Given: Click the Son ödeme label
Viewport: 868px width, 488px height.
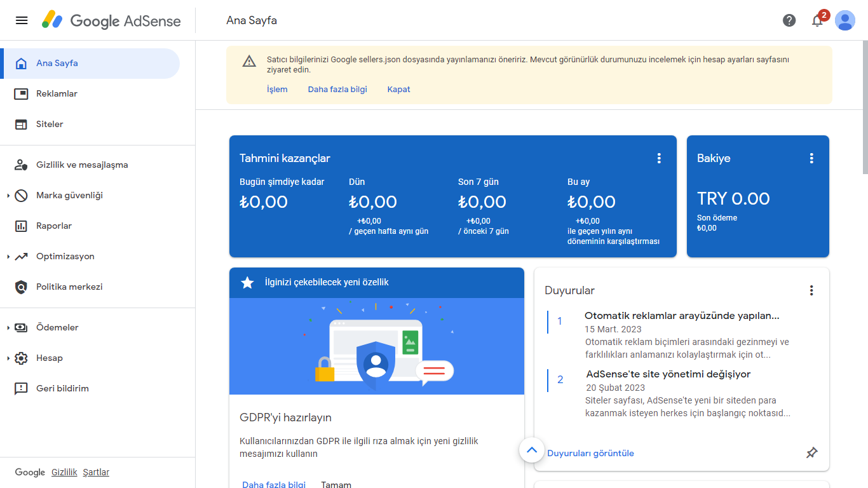Looking at the screenshot, I should click(x=717, y=218).
